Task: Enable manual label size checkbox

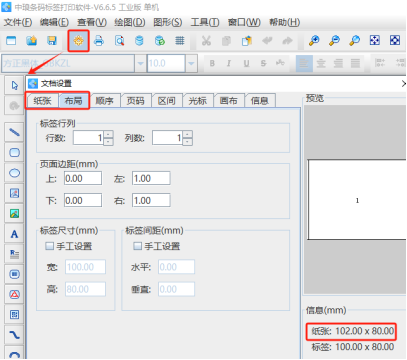Action: click(49, 246)
